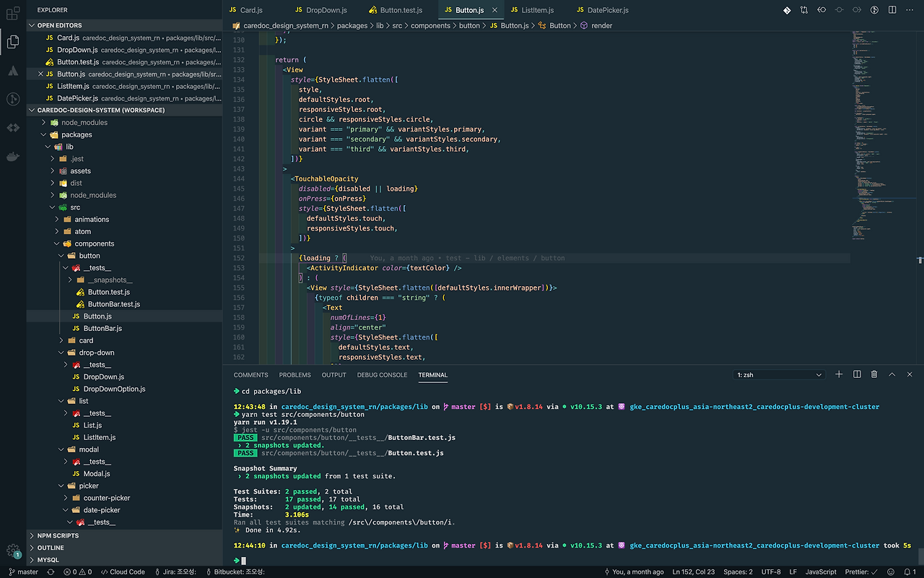This screenshot has width=924, height=578.
Task: Open Go to Line via 'Ln 152, Col 23'
Action: (x=694, y=571)
